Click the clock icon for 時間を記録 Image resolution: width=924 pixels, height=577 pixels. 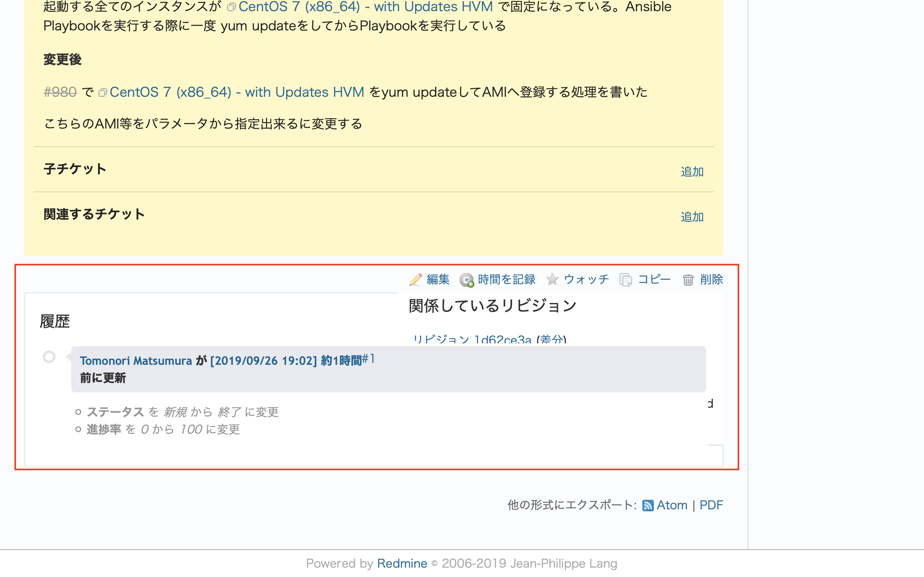(x=466, y=280)
